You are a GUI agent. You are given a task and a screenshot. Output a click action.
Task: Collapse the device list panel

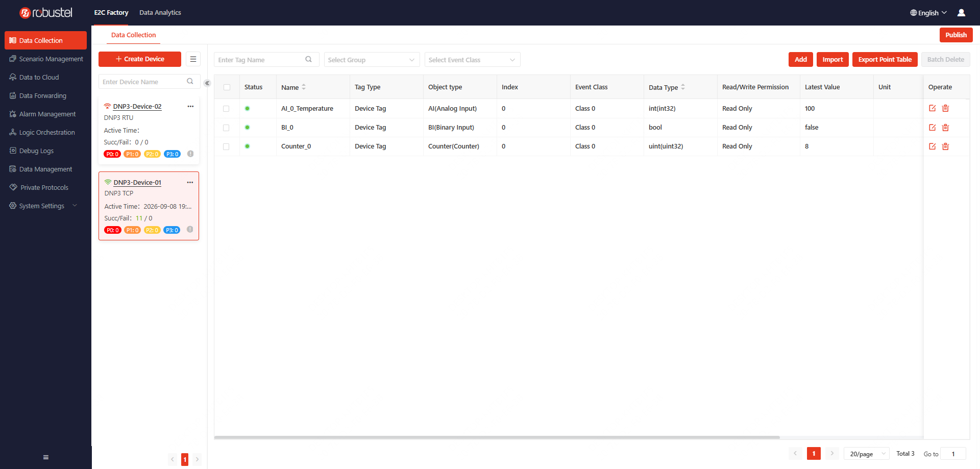(207, 83)
